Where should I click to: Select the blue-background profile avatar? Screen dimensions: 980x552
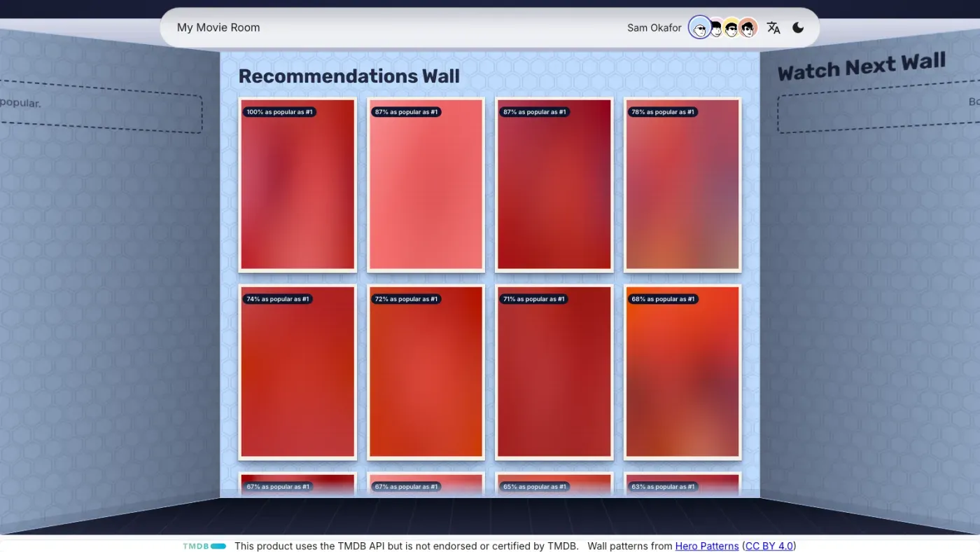(699, 28)
